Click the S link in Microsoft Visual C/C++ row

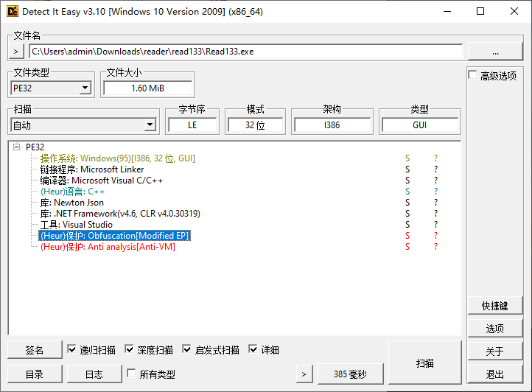(x=407, y=181)
